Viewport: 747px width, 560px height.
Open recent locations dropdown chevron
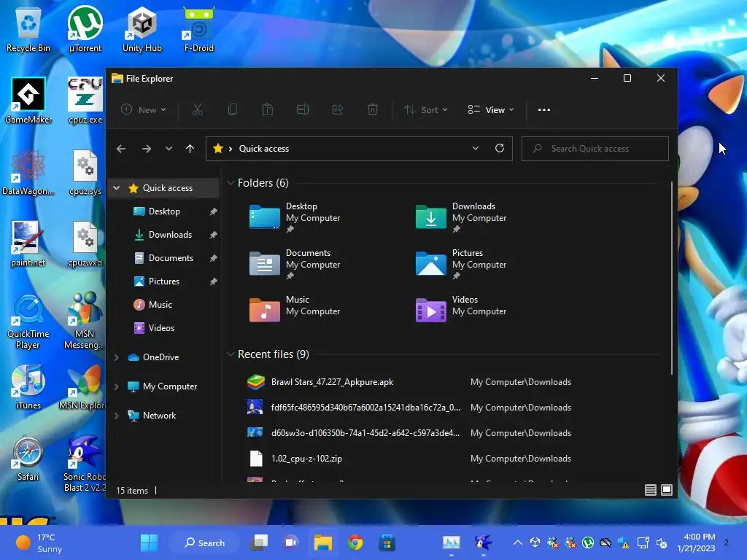169,149
